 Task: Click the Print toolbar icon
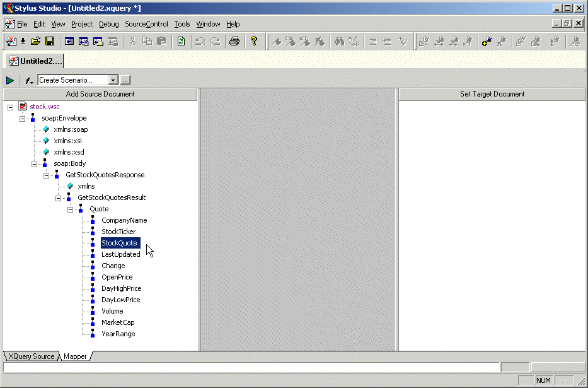coord(234,42)
